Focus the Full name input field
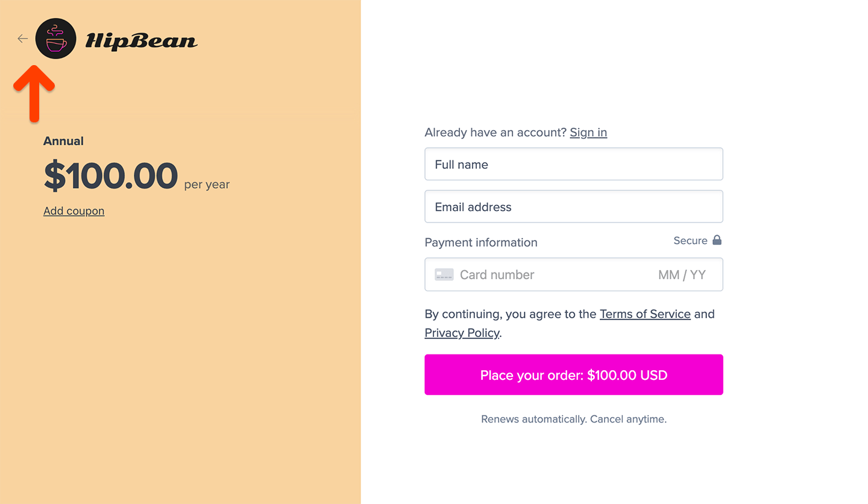 (x=573, y=164)
